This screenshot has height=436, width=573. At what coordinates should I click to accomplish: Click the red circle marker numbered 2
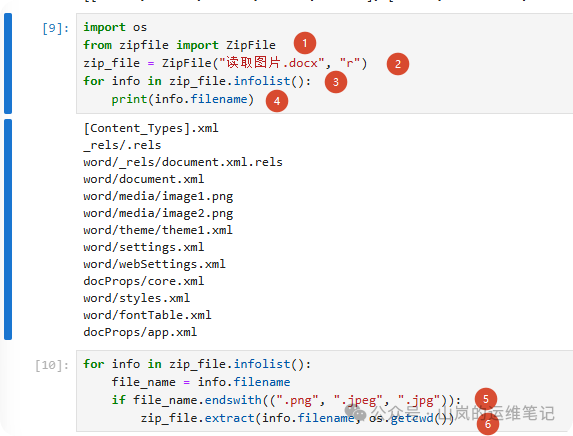coord(398,64)
